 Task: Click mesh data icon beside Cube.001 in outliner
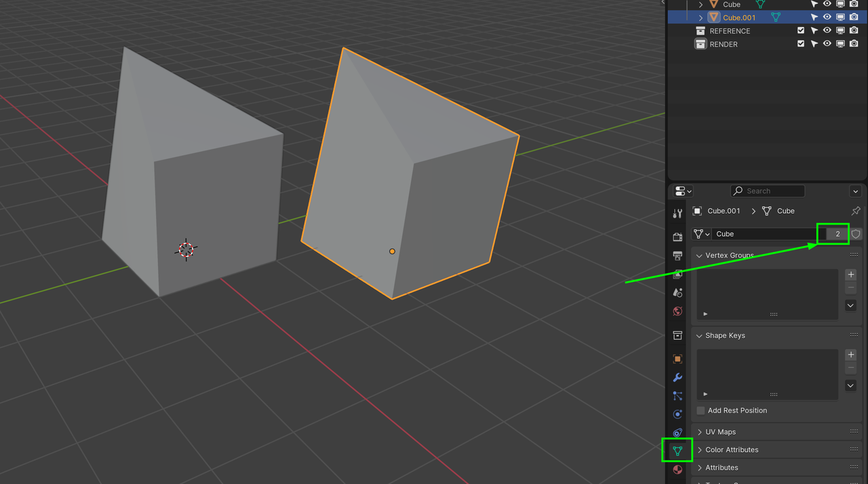point(776,18)
